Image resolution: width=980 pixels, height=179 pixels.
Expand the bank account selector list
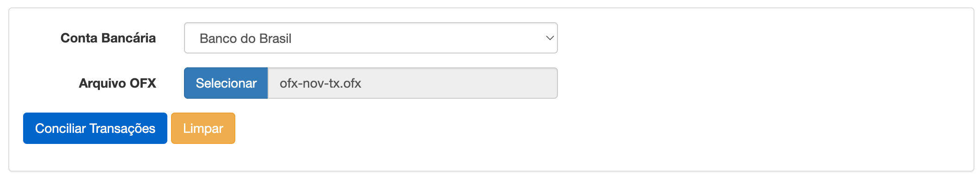click(371, 38)
